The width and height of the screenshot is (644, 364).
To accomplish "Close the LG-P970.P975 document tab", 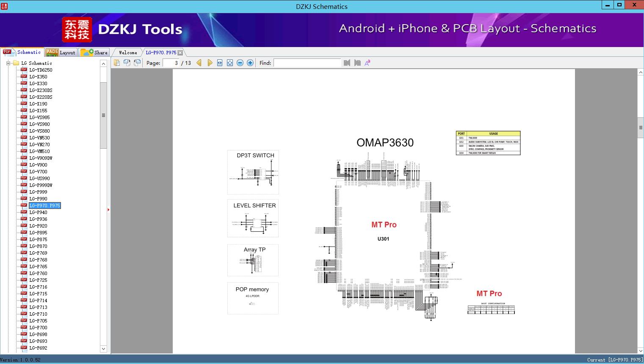I will pos(180,53).
